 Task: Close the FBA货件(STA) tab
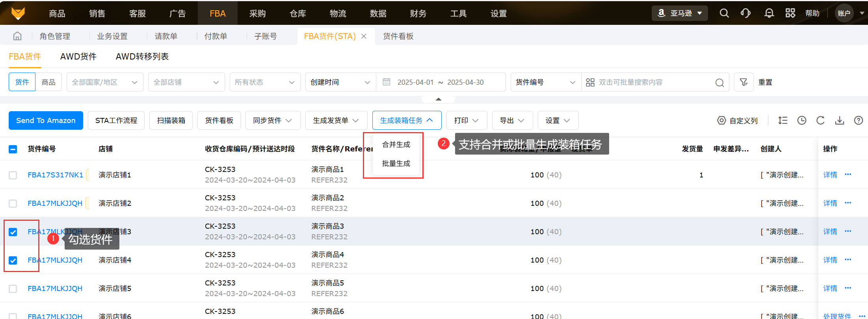click(x=364, y=36)
